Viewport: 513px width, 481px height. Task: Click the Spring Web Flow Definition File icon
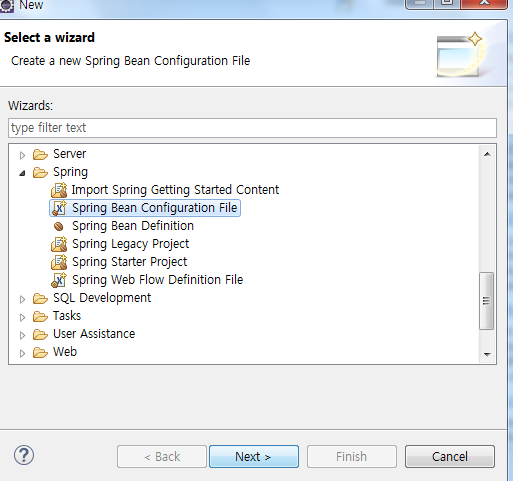point(59,280)
